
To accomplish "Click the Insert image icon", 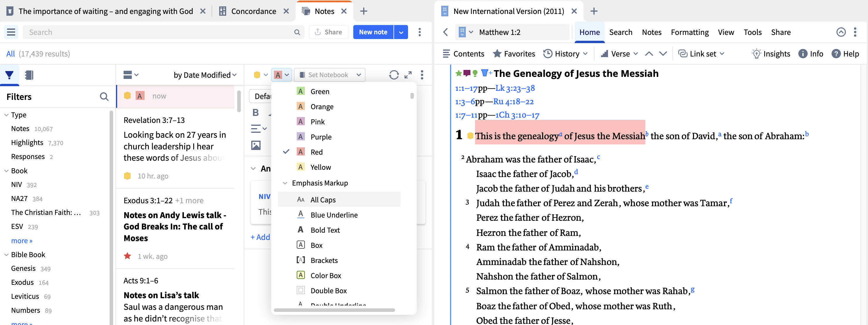I will [x=256, y=146].
